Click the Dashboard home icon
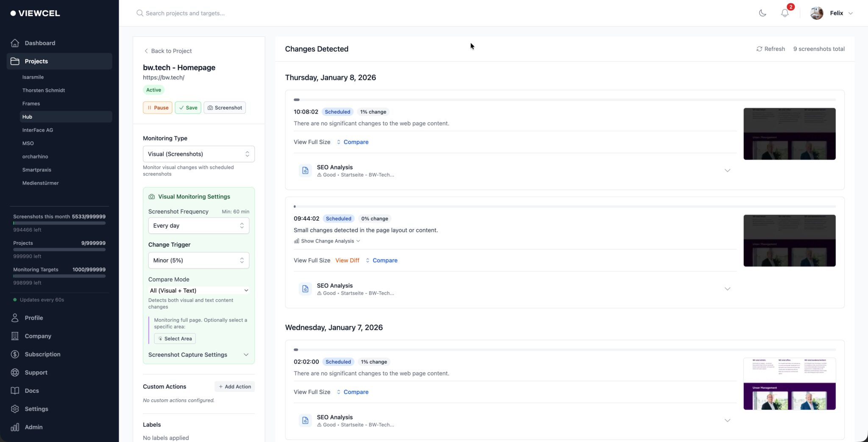Viewport: 868px width, 442px height. coord(15,43)
